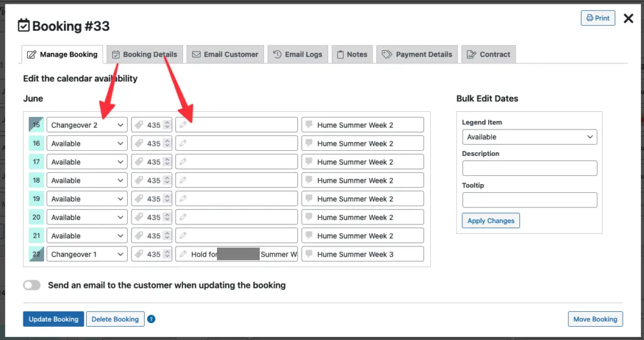Viewport: 644px width, 340px height.
Task: Increase the price stepper for June 18
Action: click(x=167, y=178)
